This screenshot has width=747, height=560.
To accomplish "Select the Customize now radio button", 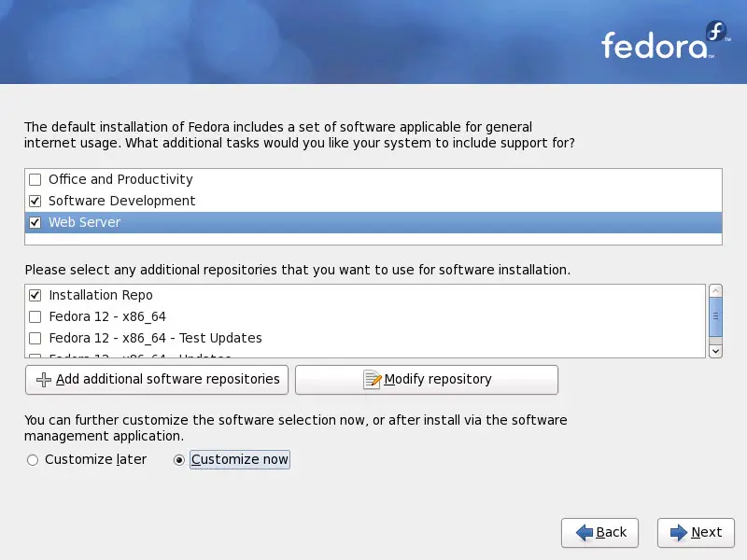I will pyautogui.click(x=179, y=460).
